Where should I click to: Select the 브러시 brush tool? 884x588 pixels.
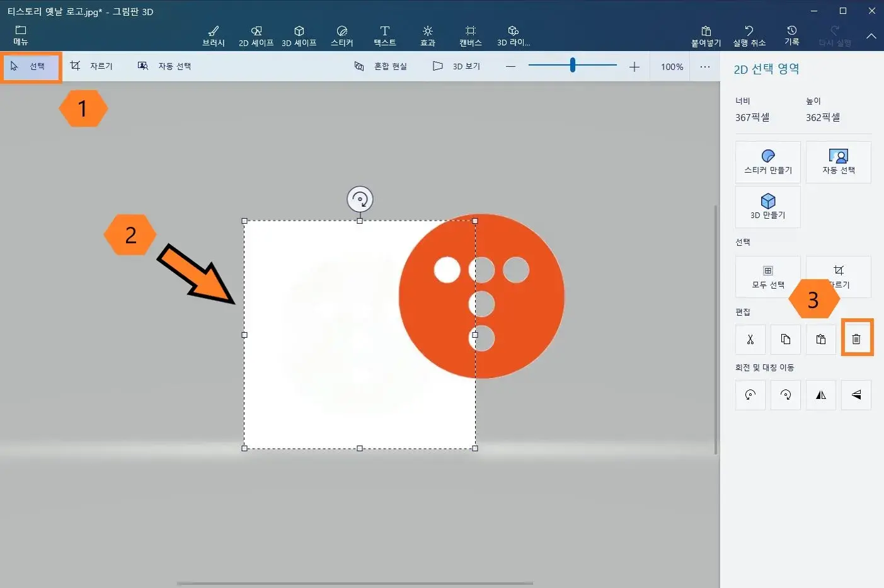(x=214, y=36)
